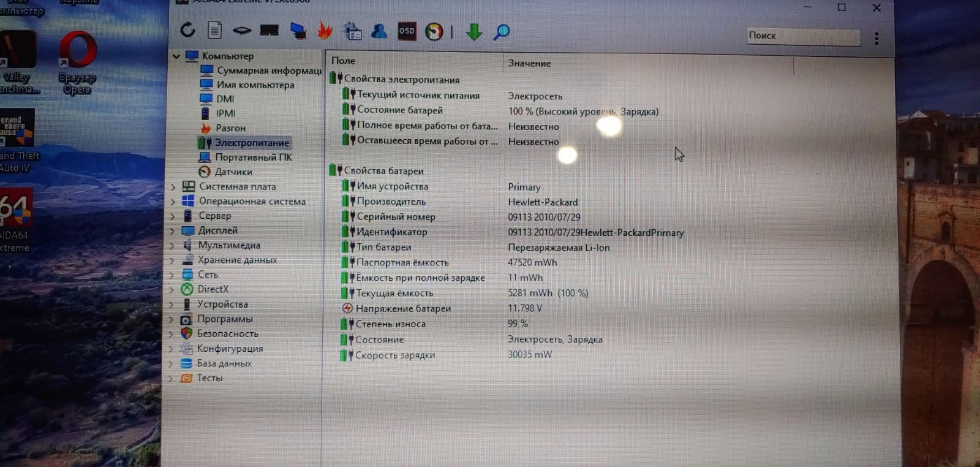
Task: Open the sensor gauge toolbar icon
Action: (434, 32)
